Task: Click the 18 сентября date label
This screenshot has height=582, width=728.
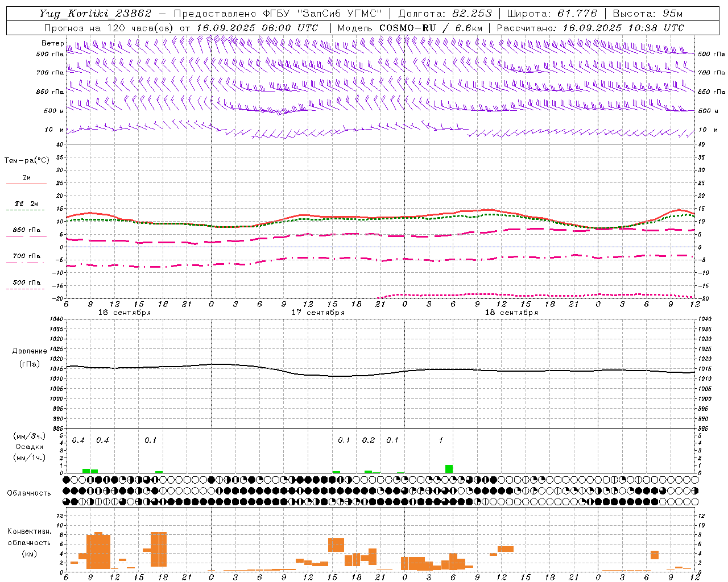Action: point(511,313)
